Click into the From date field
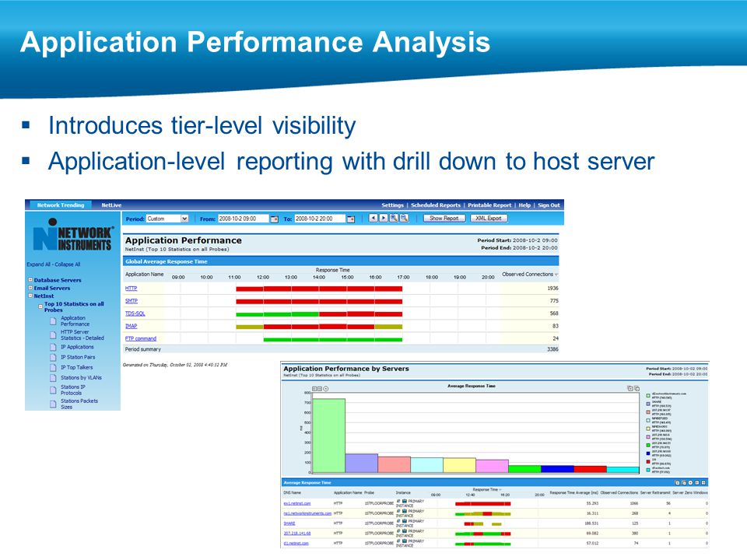The image size is (747, 560). pos(243,219)
